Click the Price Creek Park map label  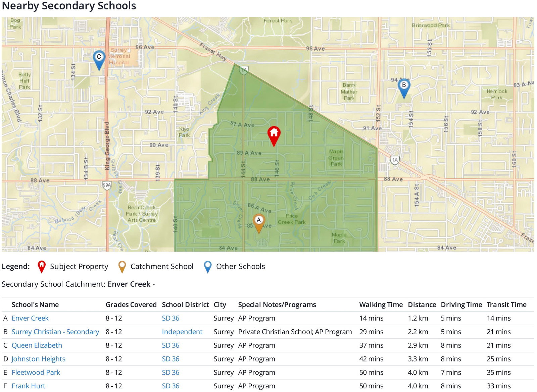(x=292, y=219)
